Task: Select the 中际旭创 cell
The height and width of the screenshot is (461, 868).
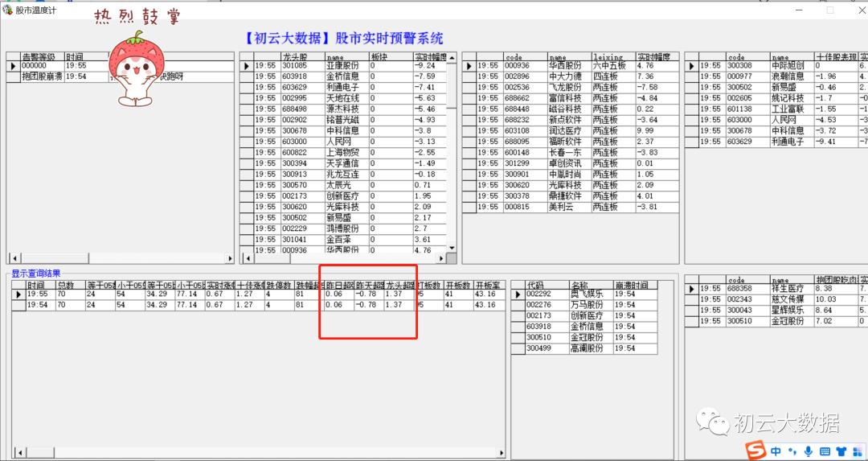Action: (792, 66)
